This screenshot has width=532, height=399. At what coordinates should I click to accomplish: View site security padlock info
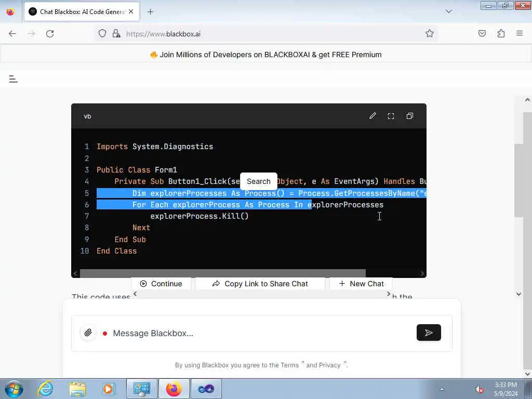tap(116, 34)
